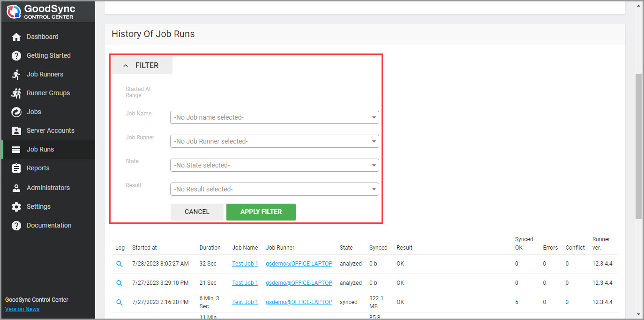644x320 pixels.
Task: Click the Reports clipboard icon
Action: coord(16,168)
